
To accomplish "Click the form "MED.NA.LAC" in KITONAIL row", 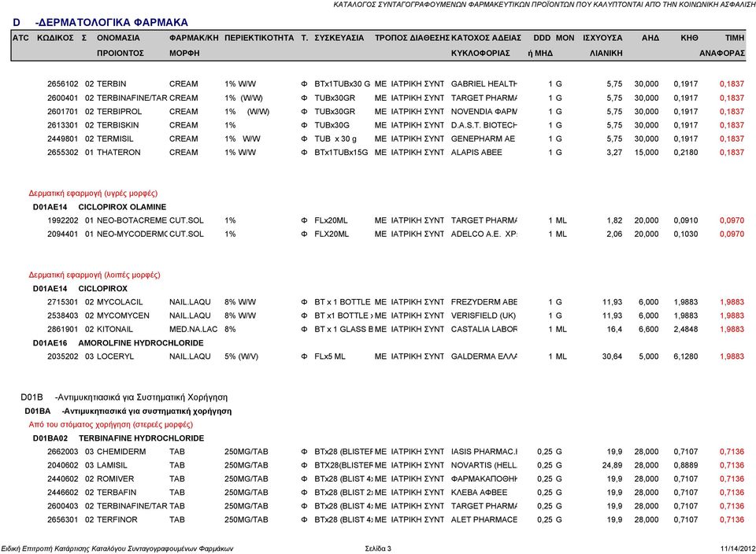I will pyautogui.click(x=194, y=330).
